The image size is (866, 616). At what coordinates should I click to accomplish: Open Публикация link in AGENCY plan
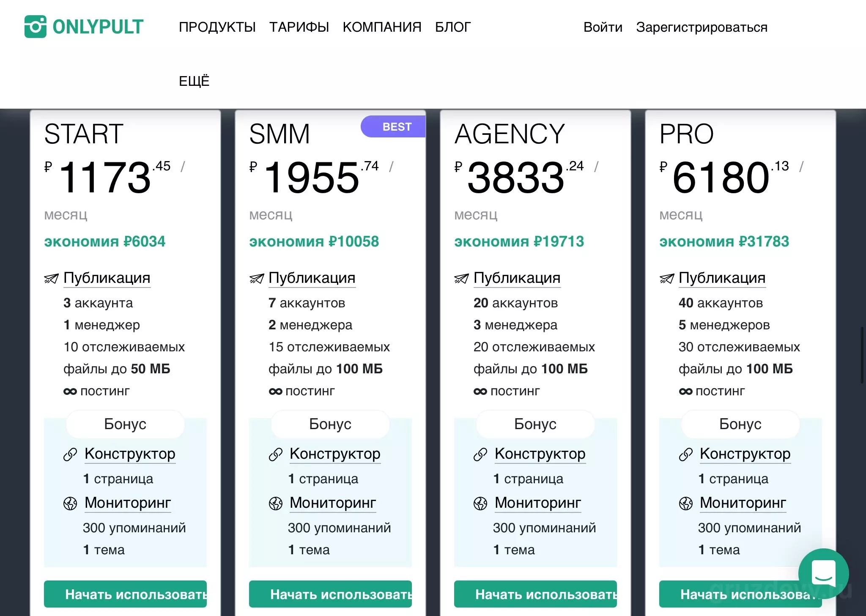pos(517,278)
